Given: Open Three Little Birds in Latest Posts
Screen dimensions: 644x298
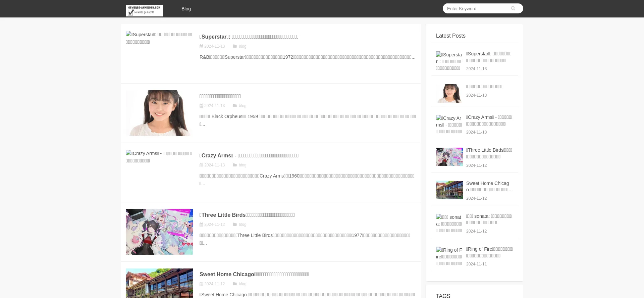Looking at the screenshot, I should [x=489, y=153].
